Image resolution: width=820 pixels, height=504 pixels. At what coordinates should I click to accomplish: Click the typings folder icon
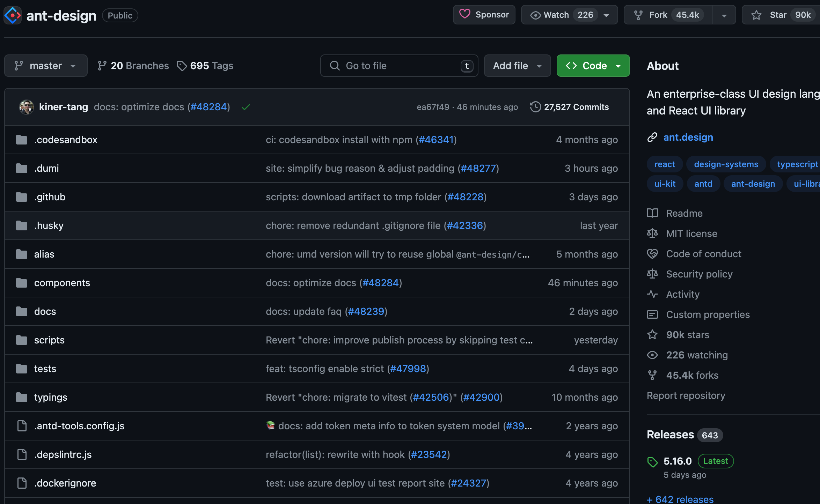pos(22,397)
